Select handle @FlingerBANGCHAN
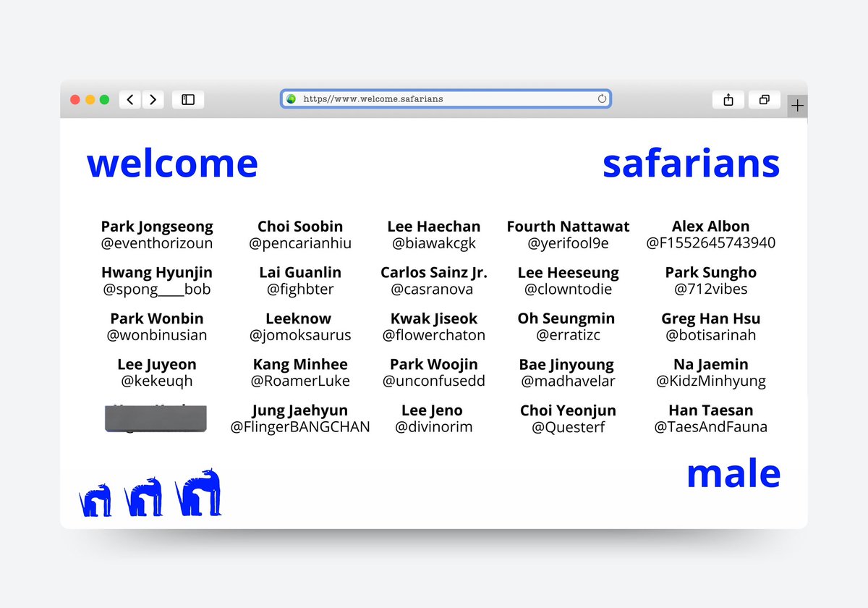 300,427
